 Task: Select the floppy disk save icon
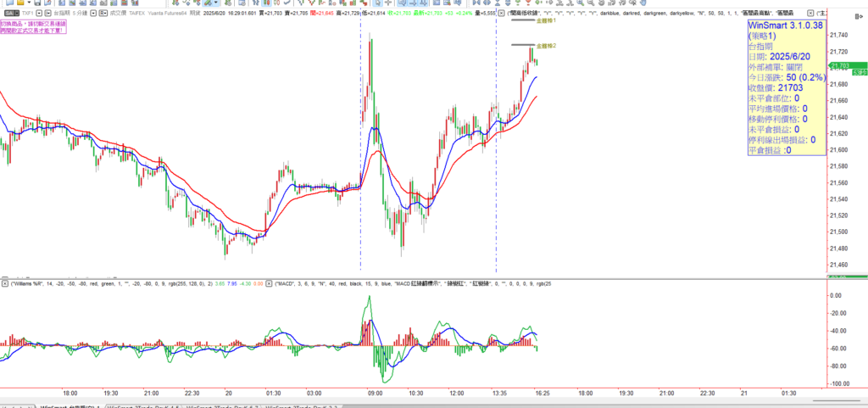click(x=37, y=3)
